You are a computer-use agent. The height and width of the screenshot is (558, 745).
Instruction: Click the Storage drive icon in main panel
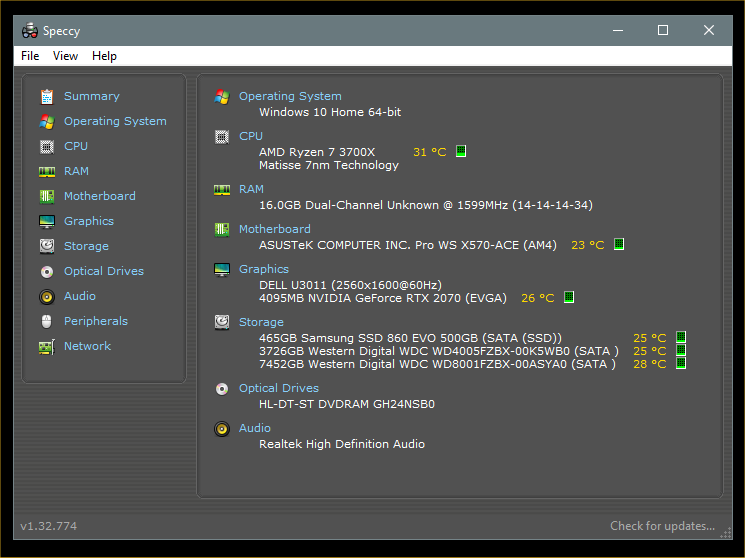pyautogui.click(x=222, y=322)
